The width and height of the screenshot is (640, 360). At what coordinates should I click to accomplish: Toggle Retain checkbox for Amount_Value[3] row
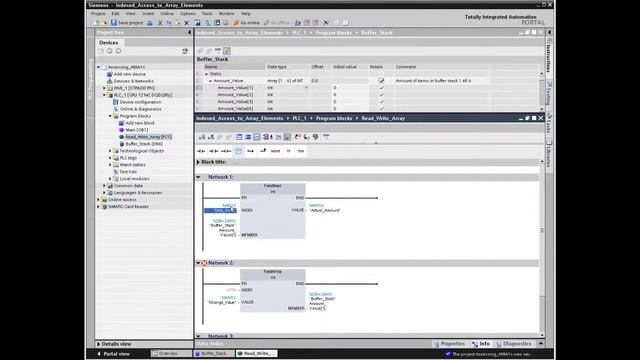tap(381, 102)
